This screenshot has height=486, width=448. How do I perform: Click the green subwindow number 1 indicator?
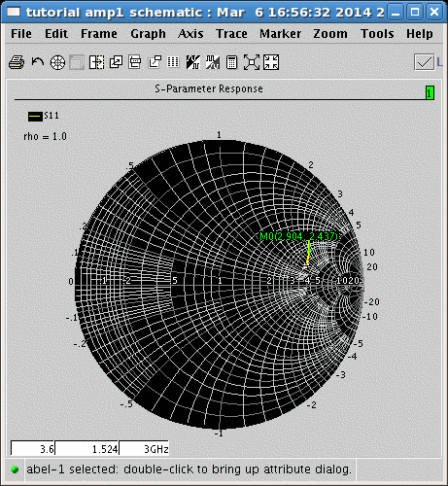pyautogui.click(x=430, y=93)
